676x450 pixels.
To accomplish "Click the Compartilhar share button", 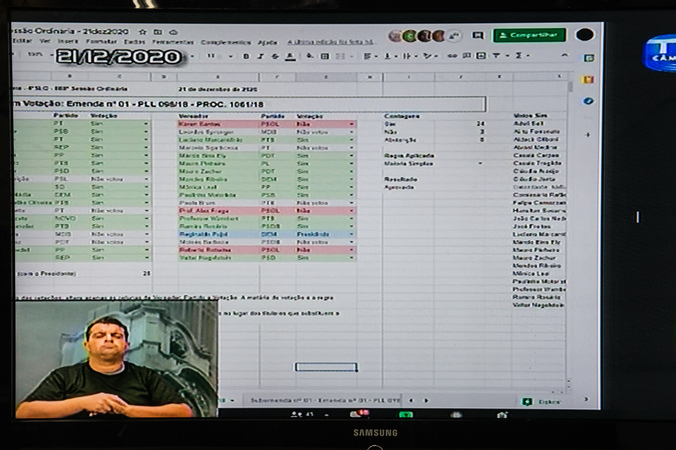I will (529, 35).
